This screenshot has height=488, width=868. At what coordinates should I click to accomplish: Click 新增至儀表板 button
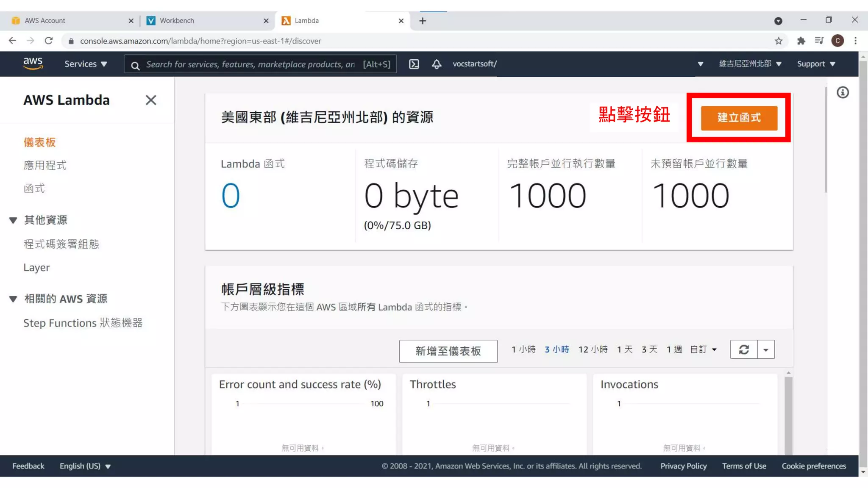point(448,351)
